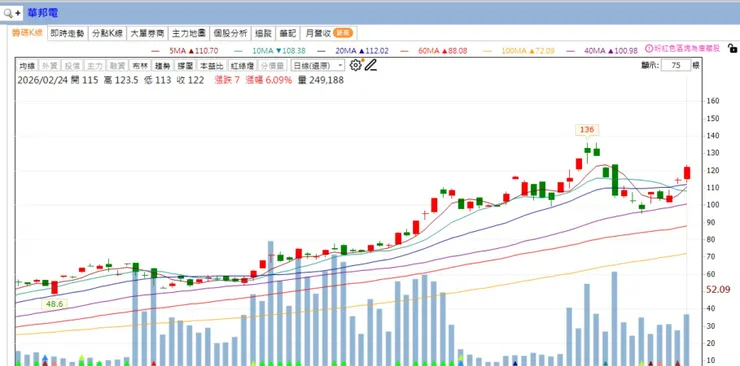
Task: Click the pink info circle icon
Action: coord(648,49)
